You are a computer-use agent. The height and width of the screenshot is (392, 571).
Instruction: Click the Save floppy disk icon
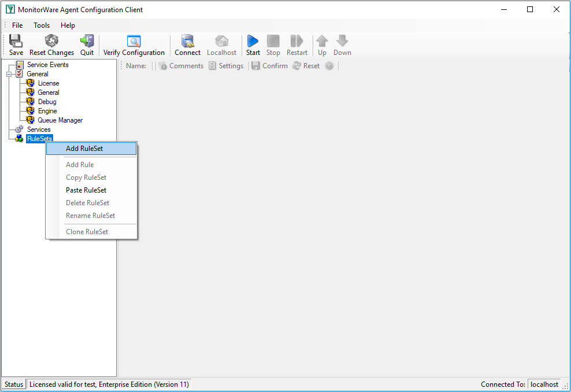tap(16, 41)
